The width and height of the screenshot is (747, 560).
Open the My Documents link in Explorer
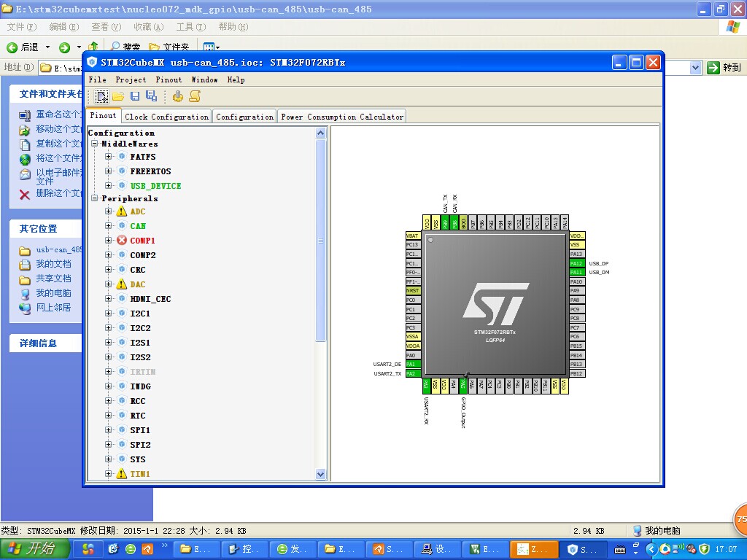(x=53, y=264)
